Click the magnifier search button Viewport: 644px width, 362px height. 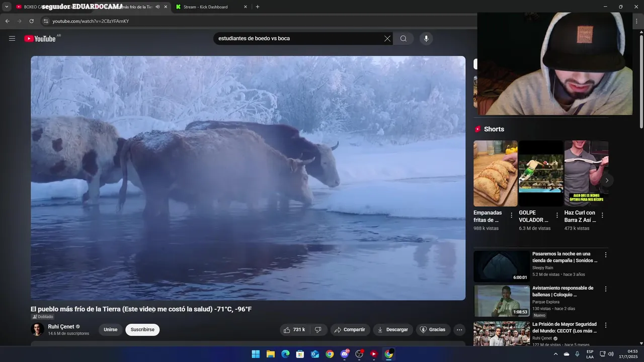404,39
